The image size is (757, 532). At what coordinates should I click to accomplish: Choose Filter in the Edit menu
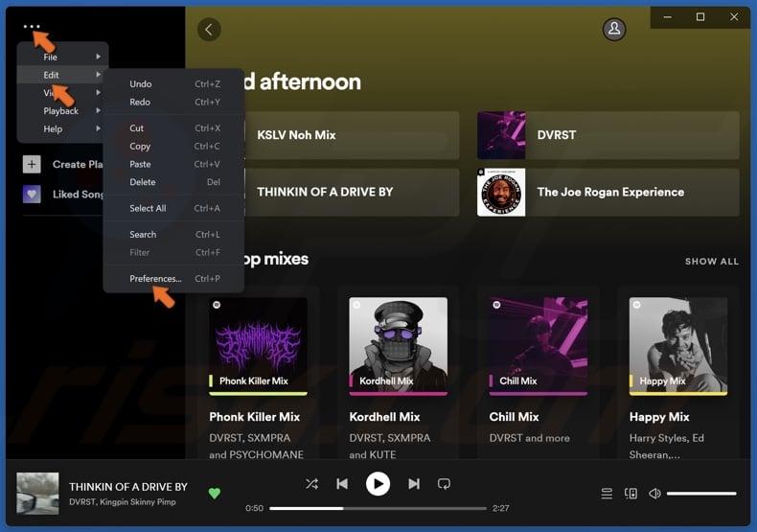[x=174, y=252]
